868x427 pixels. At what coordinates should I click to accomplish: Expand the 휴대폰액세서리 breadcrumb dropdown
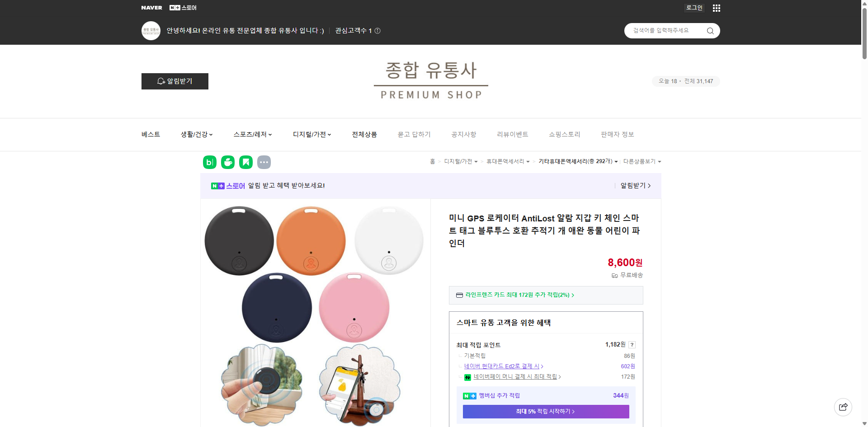tap(507, 161)
